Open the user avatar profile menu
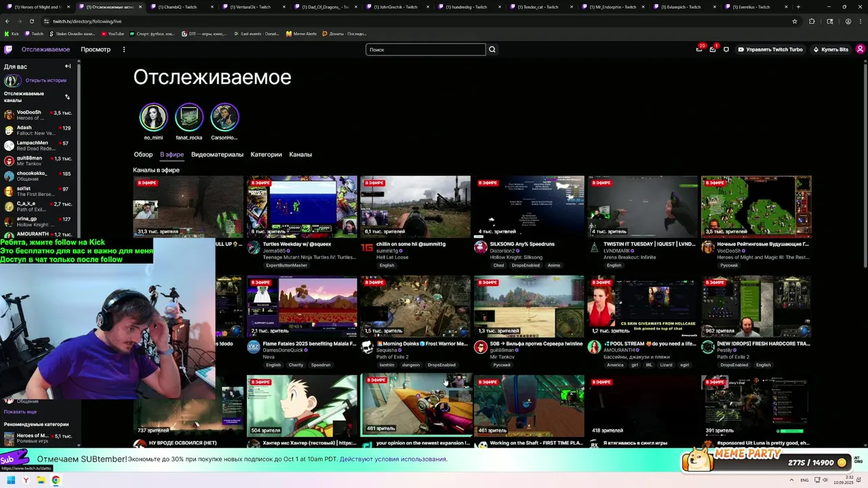The width and height of the screenshot is (868, 488). tap(860, 49)
